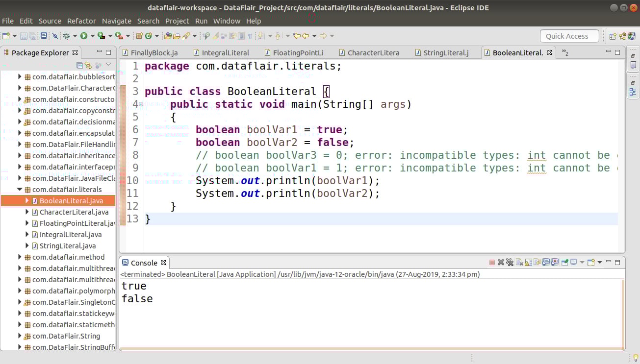Image resolution: width=640 pixels, height=364 pixels.
Task: Open the Navigate menu
Action: 117,21
